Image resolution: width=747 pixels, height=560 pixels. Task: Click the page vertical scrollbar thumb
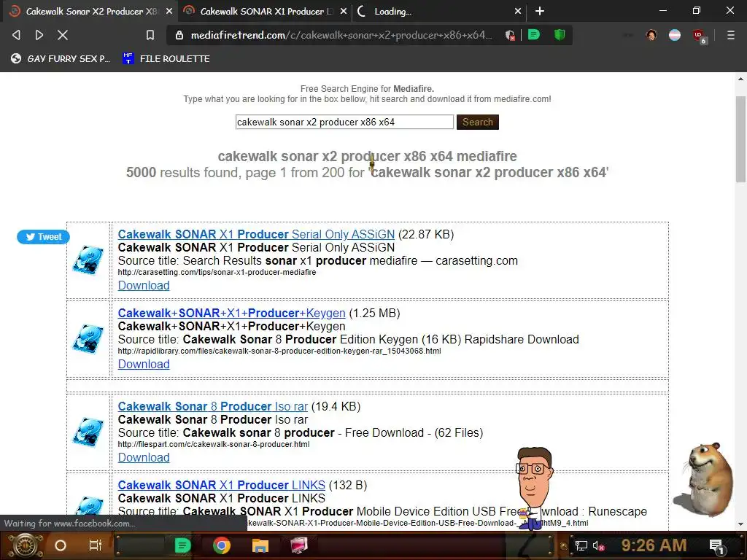tap(740, 139)
